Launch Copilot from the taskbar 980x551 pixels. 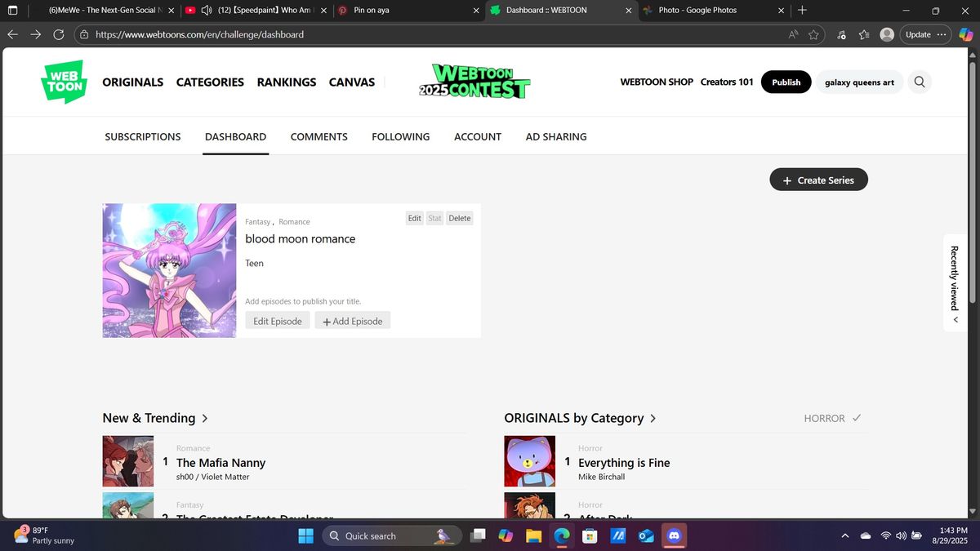point(506,535)
